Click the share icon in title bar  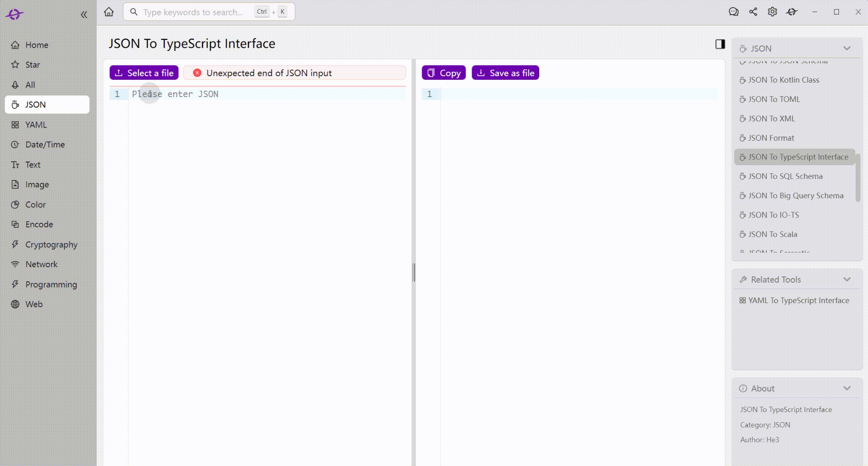(x=753, y=12)
